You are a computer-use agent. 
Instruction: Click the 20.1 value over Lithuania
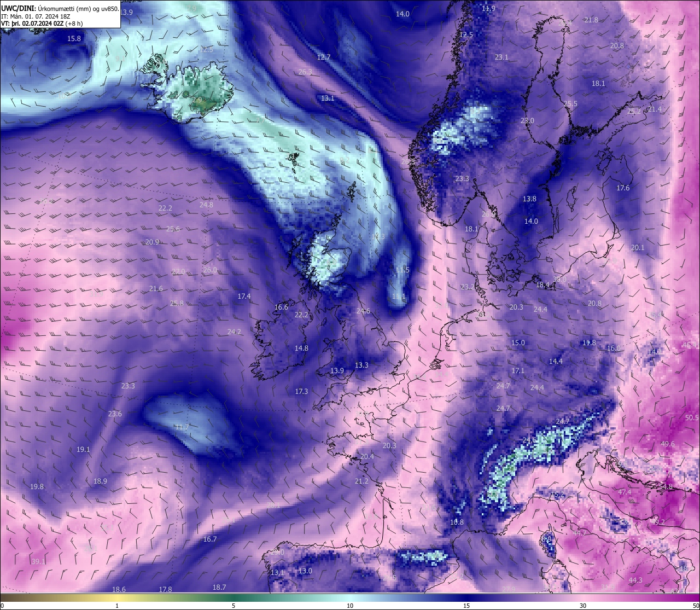point(638,248)
